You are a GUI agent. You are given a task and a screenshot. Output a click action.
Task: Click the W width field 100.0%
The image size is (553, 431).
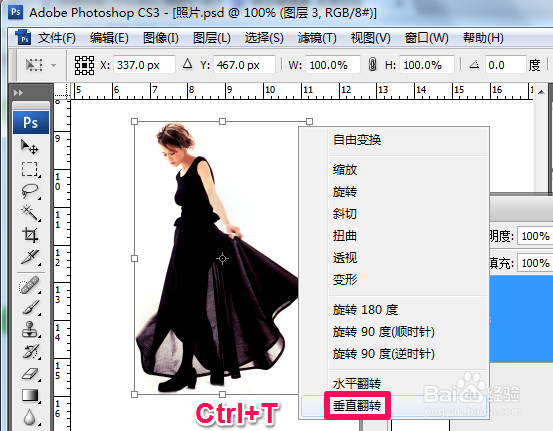point(333,65)
